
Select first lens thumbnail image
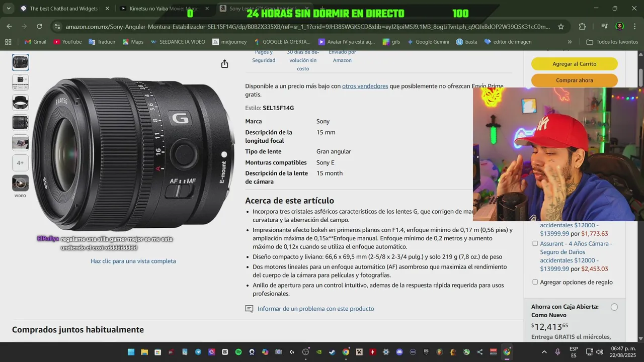coord(20,62)
